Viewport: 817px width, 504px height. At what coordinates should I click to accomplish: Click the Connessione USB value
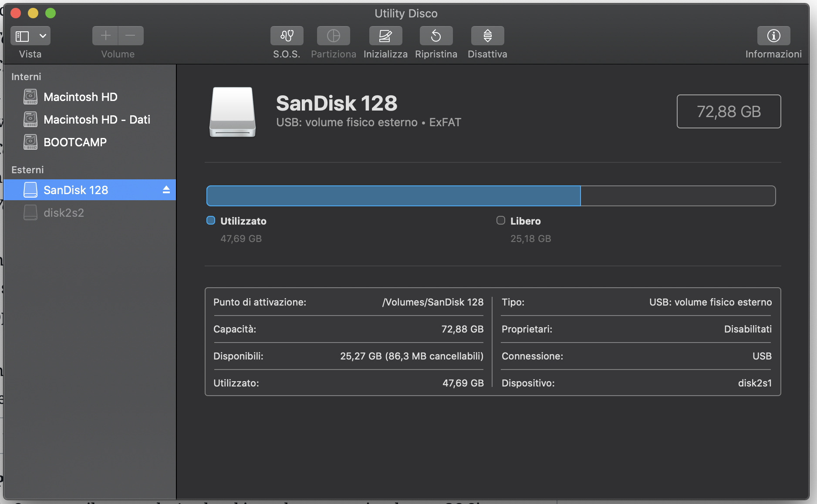click(x=762, y=356)
